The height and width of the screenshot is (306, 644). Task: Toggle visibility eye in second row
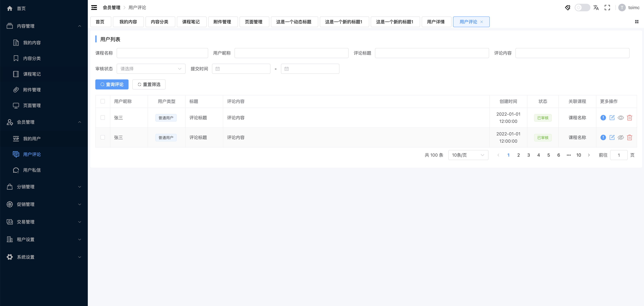tap(620, 137)
